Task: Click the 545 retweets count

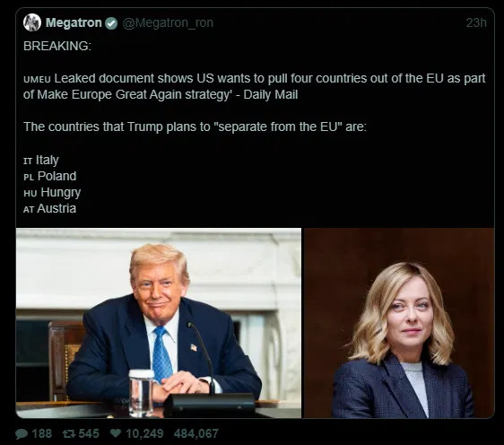Action: [89, 433]
